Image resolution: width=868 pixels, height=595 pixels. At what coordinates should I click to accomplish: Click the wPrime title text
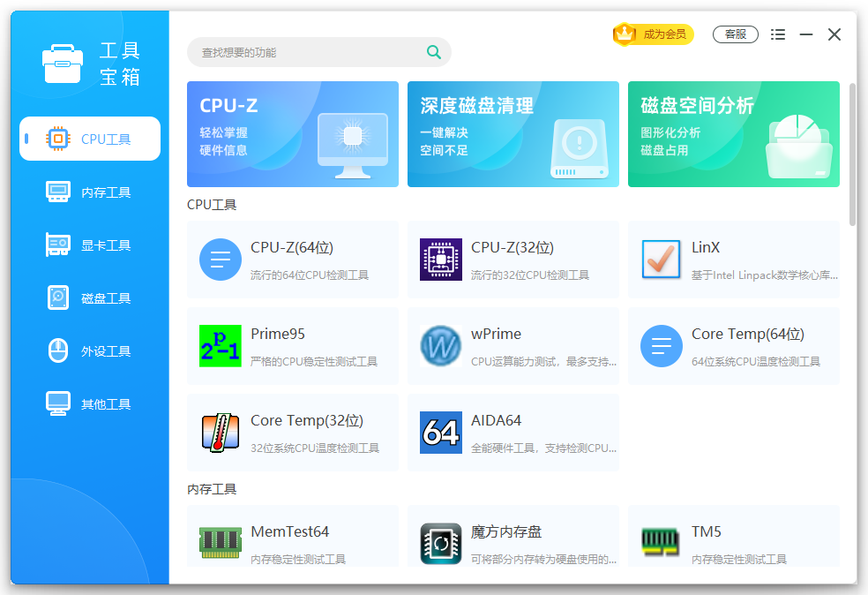[496, 334]
